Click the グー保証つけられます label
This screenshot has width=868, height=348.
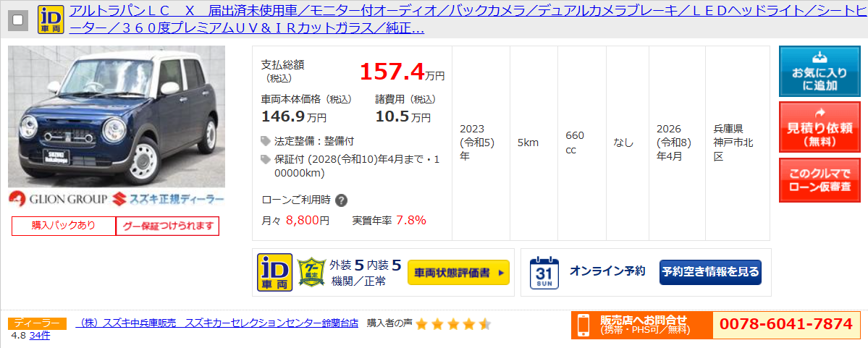point(168,226)
